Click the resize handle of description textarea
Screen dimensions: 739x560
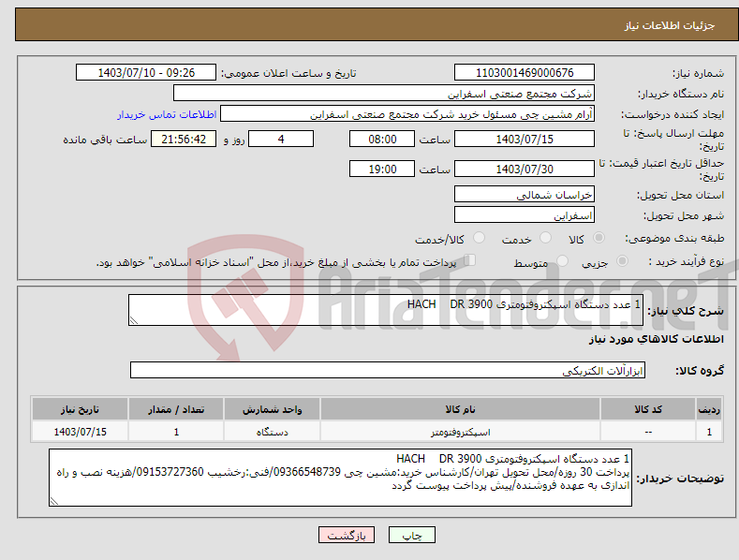134,320
